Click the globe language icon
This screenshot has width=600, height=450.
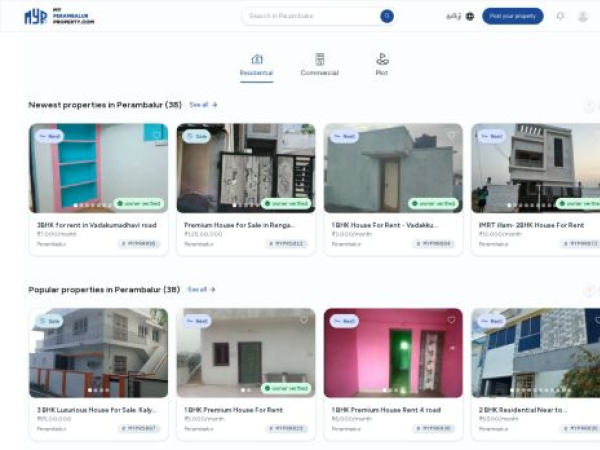[470, 16]
